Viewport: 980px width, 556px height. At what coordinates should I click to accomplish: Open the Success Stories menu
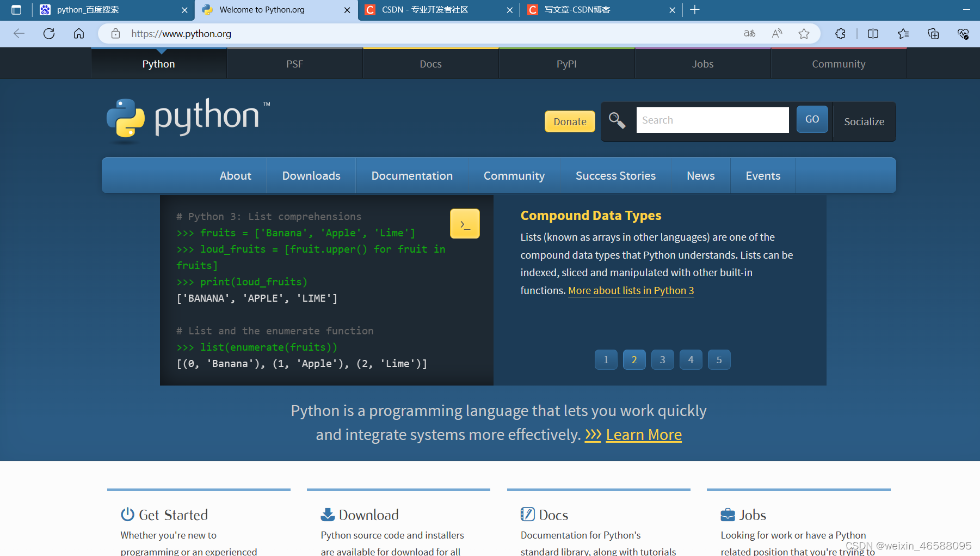pos(615,175)
